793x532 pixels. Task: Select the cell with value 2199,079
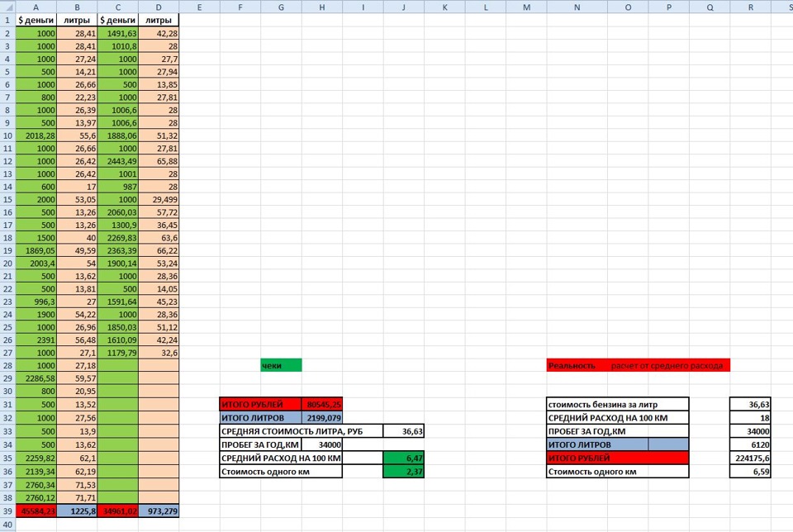(x=321, y=418)
